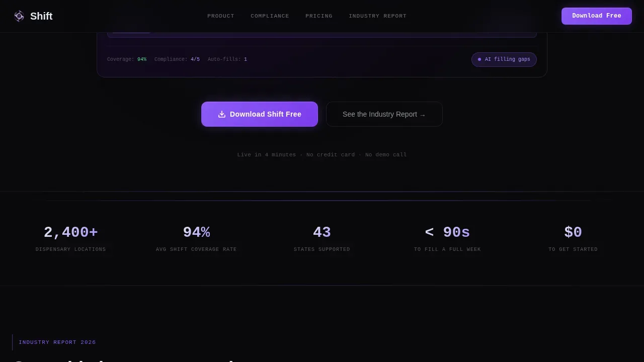Go to the Pricing nav item
The height and width of the screenshot is (362, 644).
(319, 16)
